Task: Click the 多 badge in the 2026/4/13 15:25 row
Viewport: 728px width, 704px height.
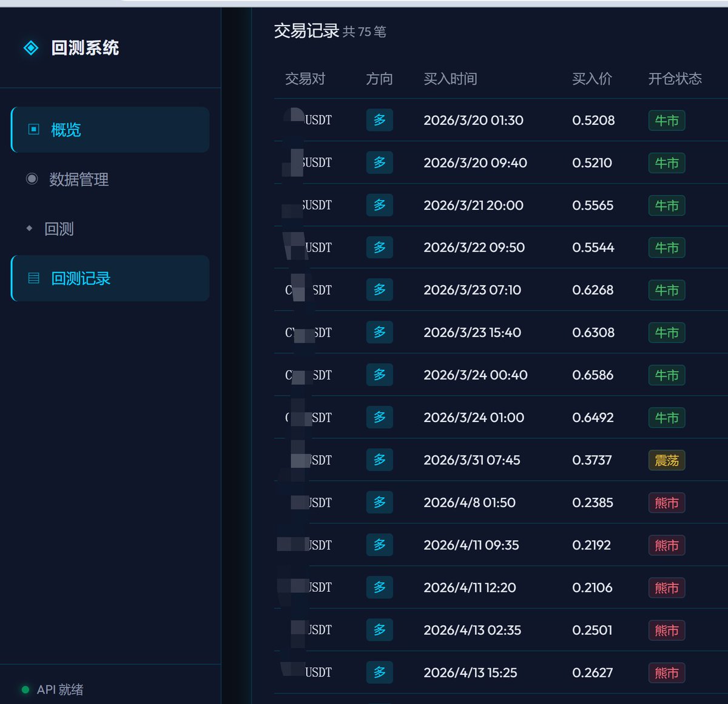Action: pos(380,672)
